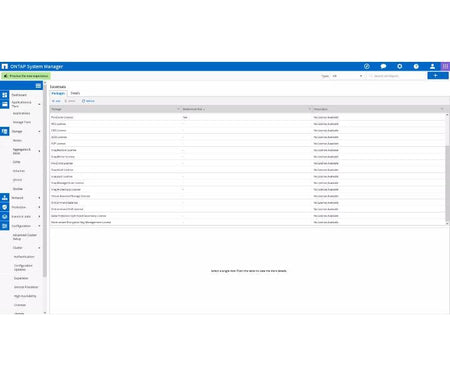Select the iSCSI License row
This screenshot has height=375, width=450.
(247, 137)
